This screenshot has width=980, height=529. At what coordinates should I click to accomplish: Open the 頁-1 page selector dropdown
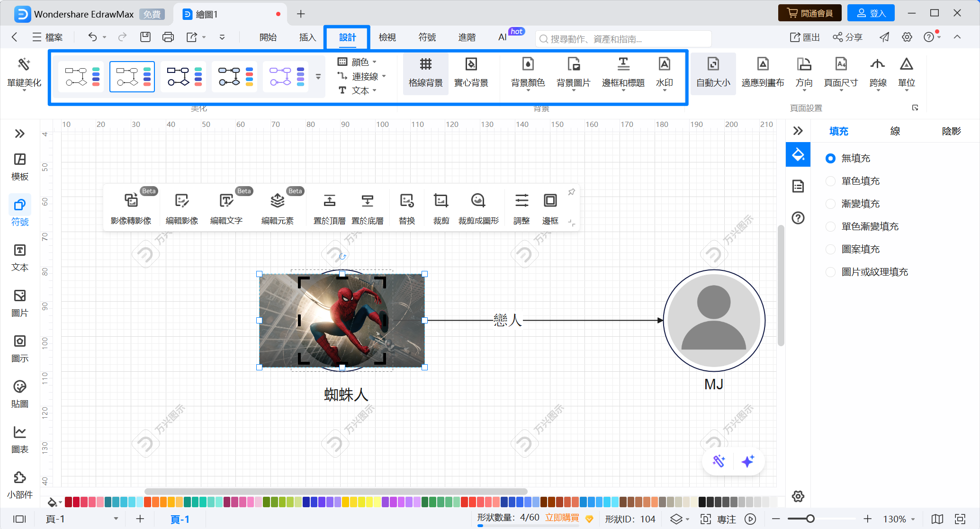click(x=81, y=519)
